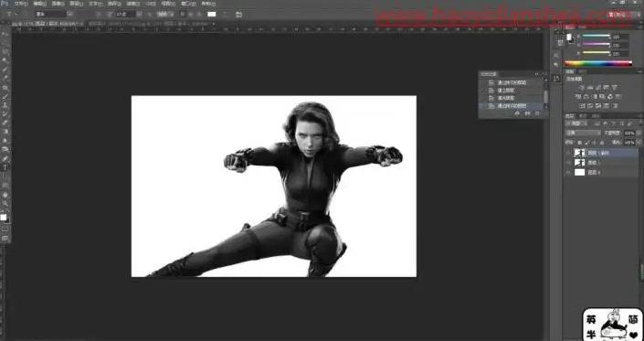Switch to the 样式 (Styles) tab

583,71
